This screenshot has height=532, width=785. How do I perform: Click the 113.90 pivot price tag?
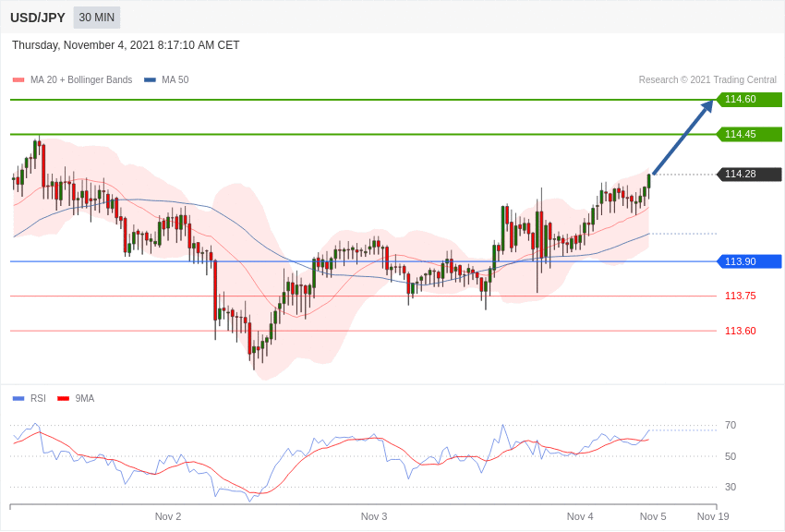(x=750, y=261)
